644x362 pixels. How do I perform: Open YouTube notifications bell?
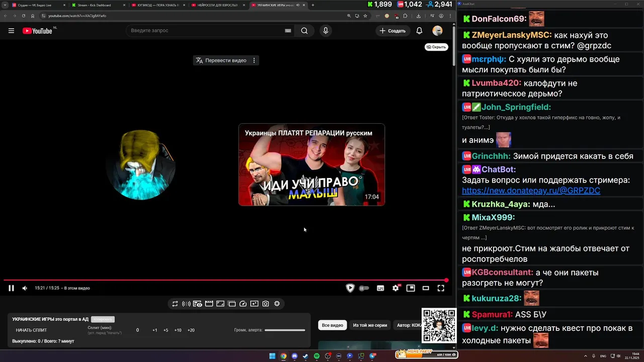(419, 31)
